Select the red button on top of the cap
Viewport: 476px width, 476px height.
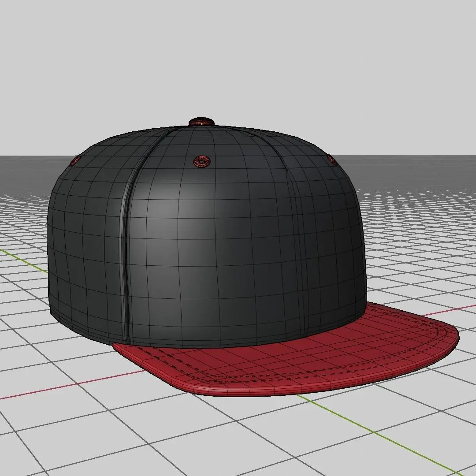click(x=201, y=122)
